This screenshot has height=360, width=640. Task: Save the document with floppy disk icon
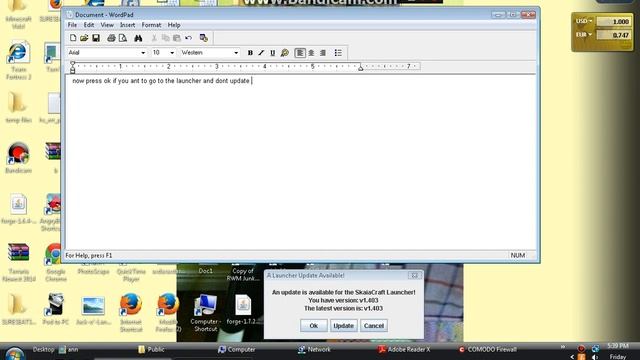96,38
